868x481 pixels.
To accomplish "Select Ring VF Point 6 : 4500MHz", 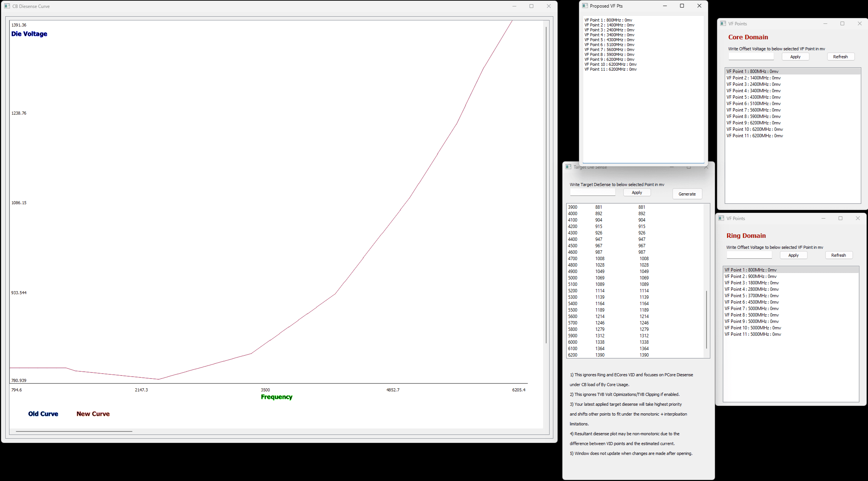I will (x=752, y=302).
